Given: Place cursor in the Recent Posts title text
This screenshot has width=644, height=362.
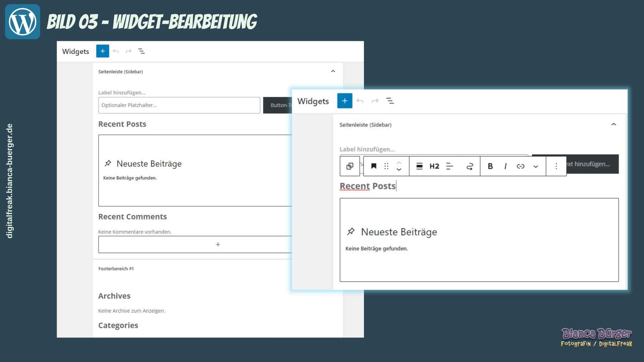Looking at the screenshot, I should (367, 186).
